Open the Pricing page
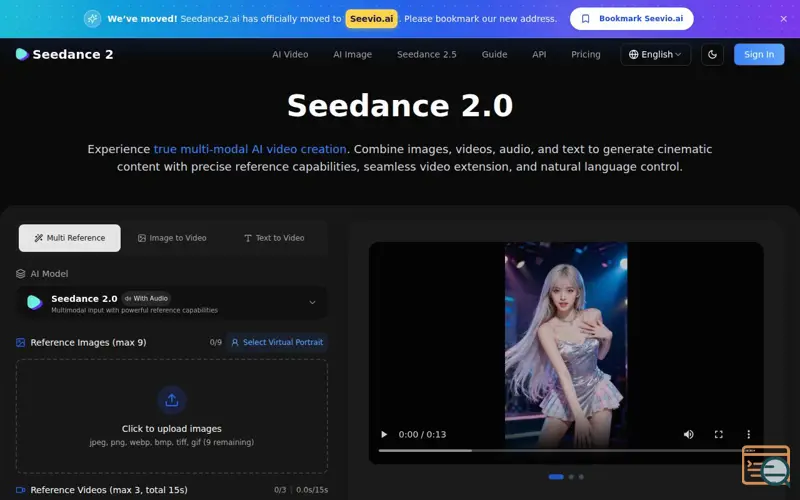This screenshot has height=500, width=800. [x=586, y=55]
